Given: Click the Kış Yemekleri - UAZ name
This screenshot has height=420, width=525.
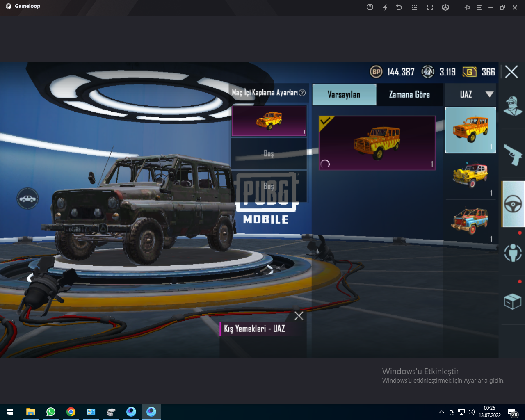Looking at the screenshot, I should [254, 329].
